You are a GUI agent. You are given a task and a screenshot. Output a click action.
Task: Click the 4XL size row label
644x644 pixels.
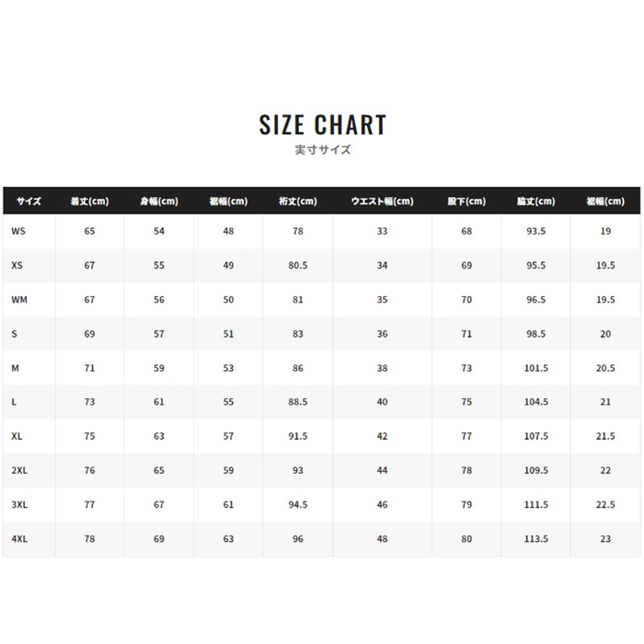[x=19, y=539]
